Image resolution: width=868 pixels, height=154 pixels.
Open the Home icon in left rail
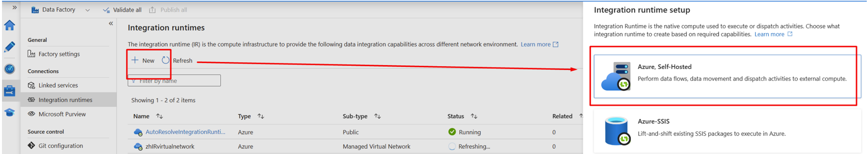(10, 26)
